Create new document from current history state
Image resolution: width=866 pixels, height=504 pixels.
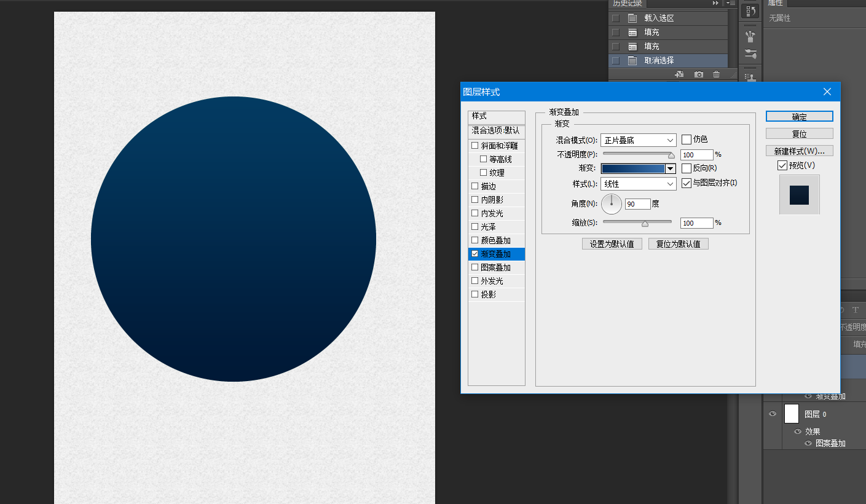679,74
